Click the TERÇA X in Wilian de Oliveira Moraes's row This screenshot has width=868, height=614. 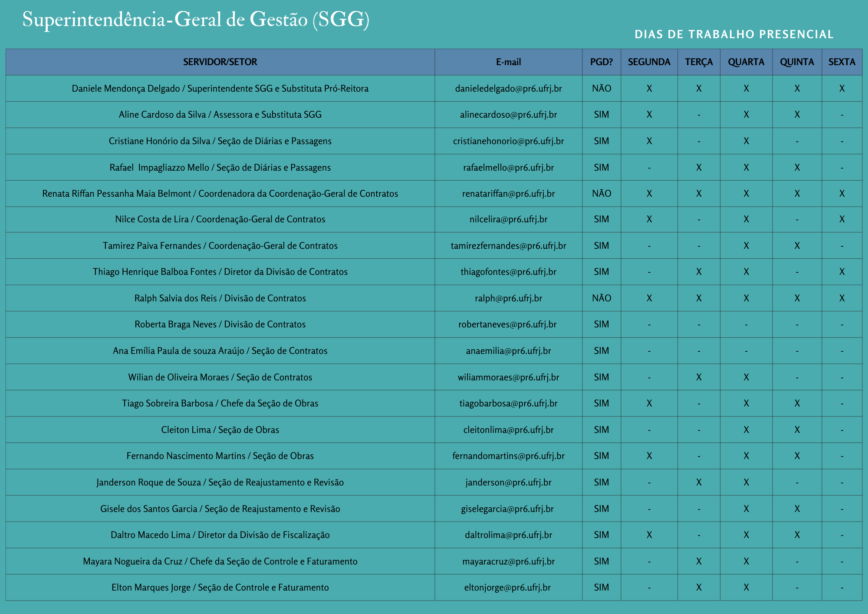pyautogui.click(x=699, y=377)
